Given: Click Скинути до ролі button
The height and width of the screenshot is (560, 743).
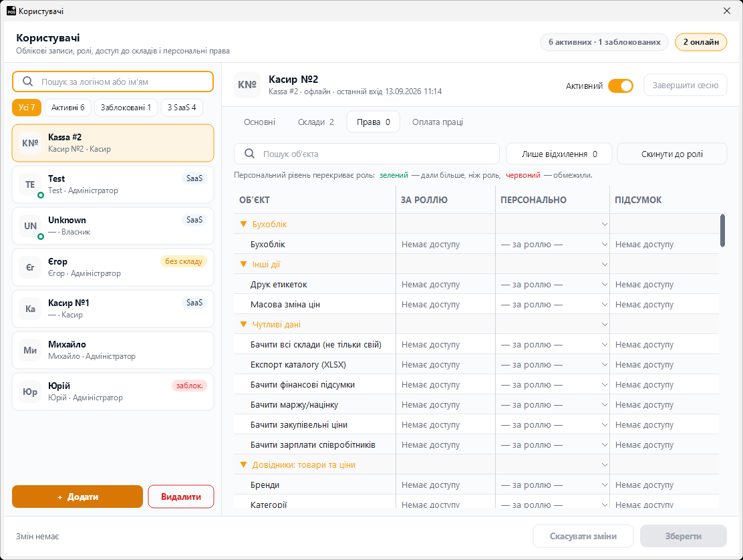Looking at the screenshot, I should 672,154.
